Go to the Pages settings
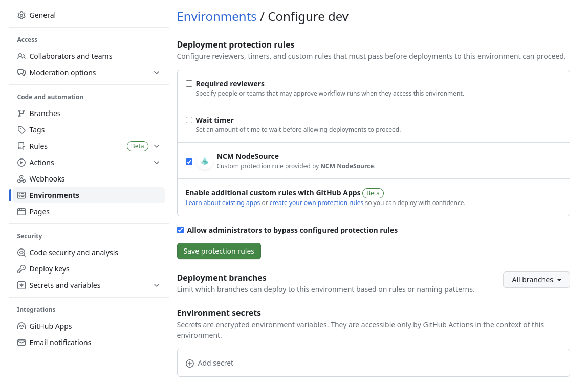Viewport: 588px width, 385px height. click(39, 212)
